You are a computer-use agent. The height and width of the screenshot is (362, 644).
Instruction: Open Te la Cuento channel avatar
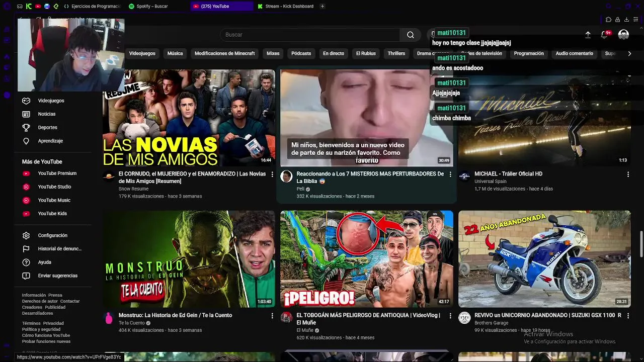click(109, 318)
